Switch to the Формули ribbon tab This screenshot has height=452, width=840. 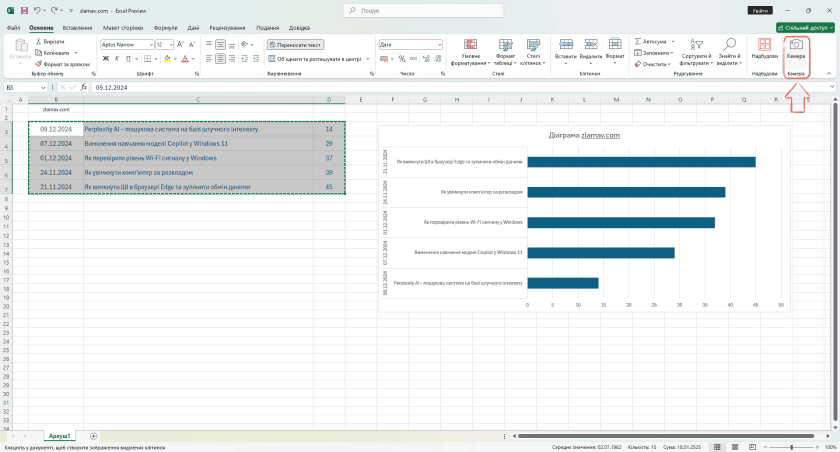[166, 27]
